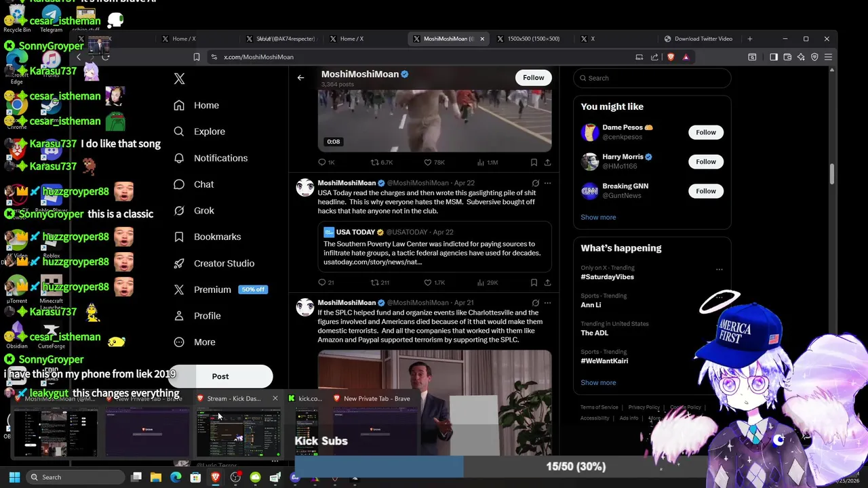Image resolution: width=868 pixels, height=488 pixels.
Task: Follow Dame Pesos
Action: coord(706,132)
